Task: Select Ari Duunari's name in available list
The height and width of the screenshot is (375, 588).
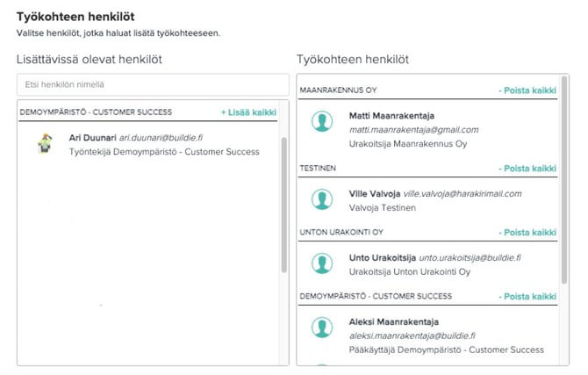Action: pyautogui.click(x=92, y=138)
